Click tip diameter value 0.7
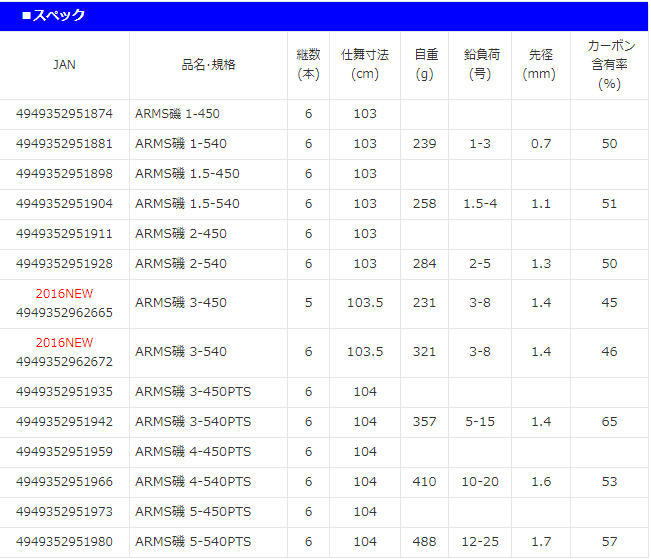This screenshot has width=651, height=559. [x=541, y=144]
